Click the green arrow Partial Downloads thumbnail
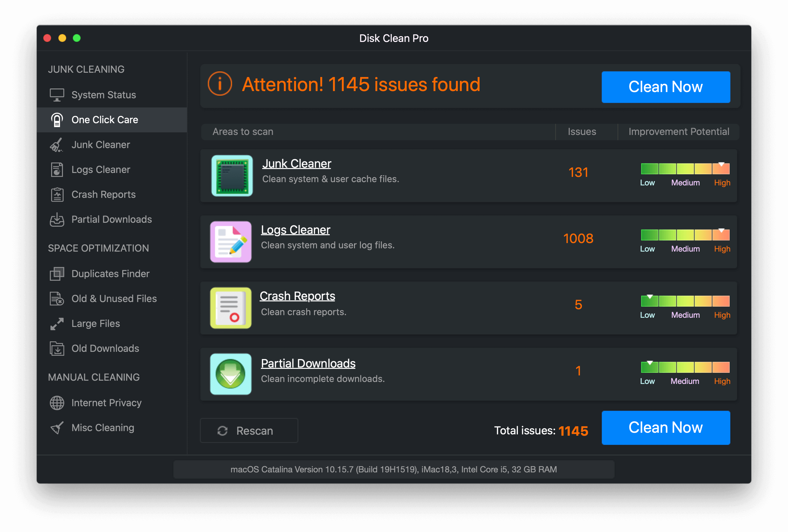This screenshot has height=532, width=788. (231, 374)
